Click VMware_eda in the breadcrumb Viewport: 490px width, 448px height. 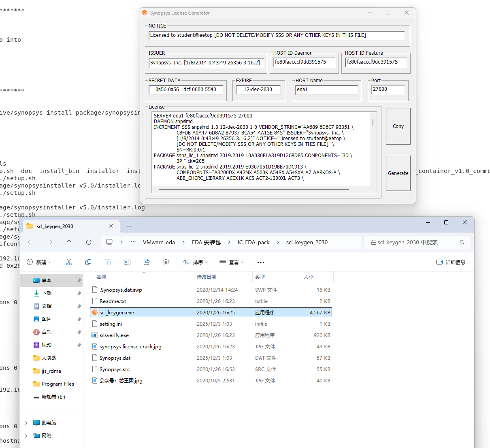click(x=159, y=242)
